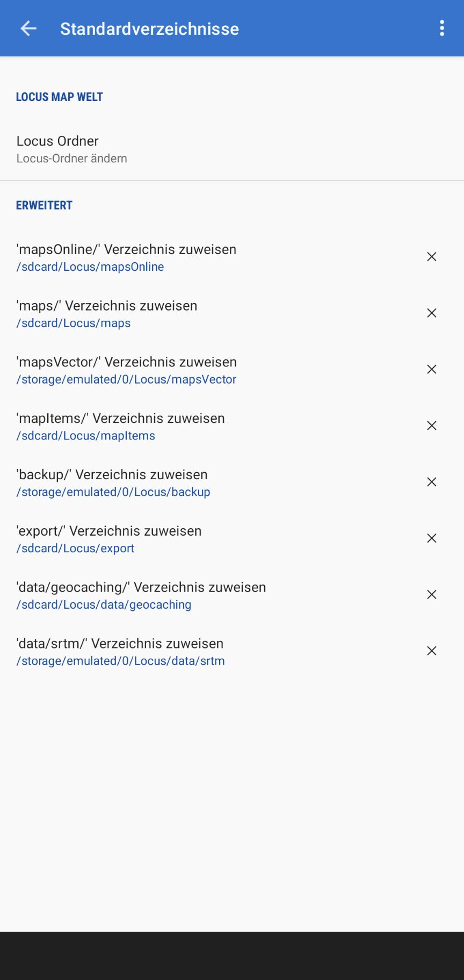
Task: Assign the 'mapsOnline/' directory
Action: coord(127,250)
